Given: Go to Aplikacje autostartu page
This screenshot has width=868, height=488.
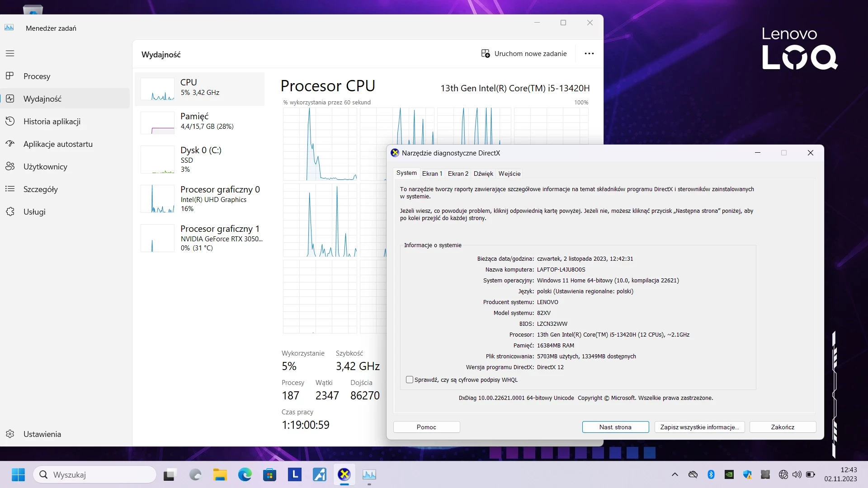Looking at the screenshot, I should click(x=65, y=144).
